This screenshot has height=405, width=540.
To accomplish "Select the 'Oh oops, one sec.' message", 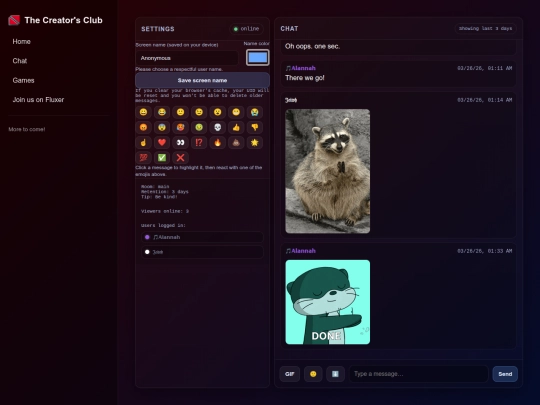I will 399,47.
